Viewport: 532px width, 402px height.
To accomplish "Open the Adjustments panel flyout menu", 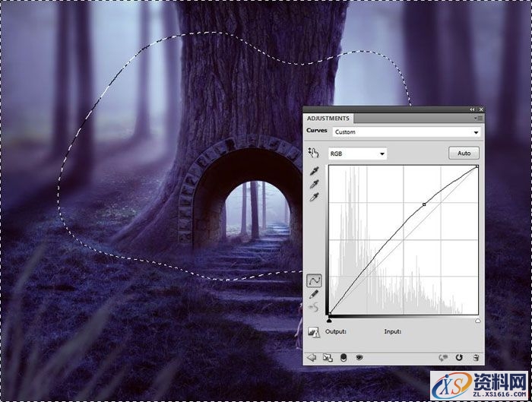I will click(x=477, y=119).
